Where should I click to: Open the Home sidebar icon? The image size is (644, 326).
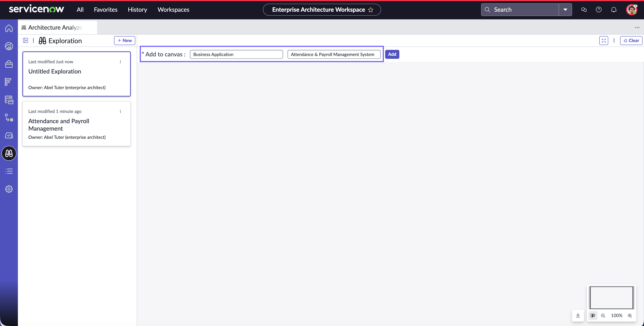tap(9, 28)
